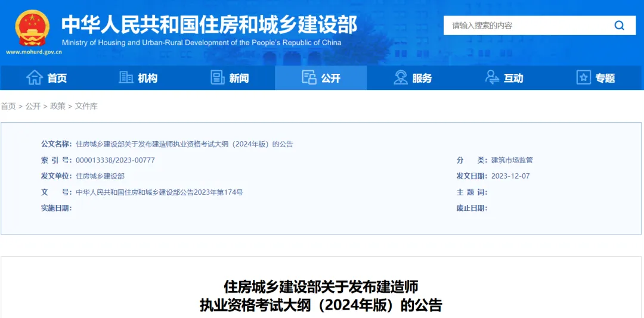Open the 服务 navigation tab

(413, 77)
